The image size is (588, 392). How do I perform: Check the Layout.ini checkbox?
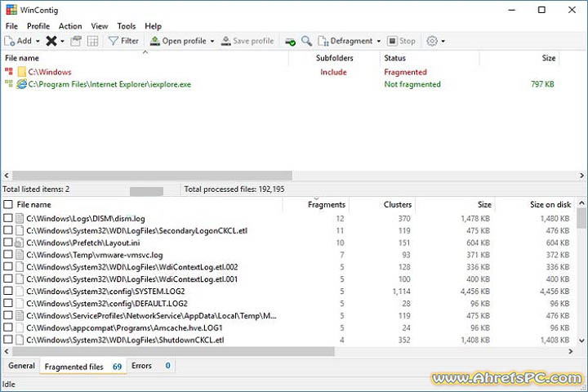coord(8,243)
